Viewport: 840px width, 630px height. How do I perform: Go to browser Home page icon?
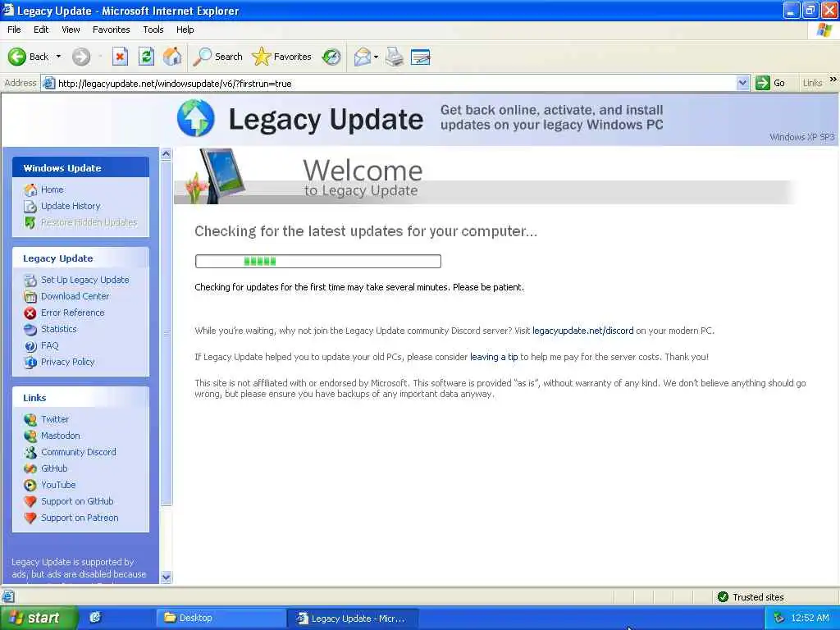click(x=172, y=57)
